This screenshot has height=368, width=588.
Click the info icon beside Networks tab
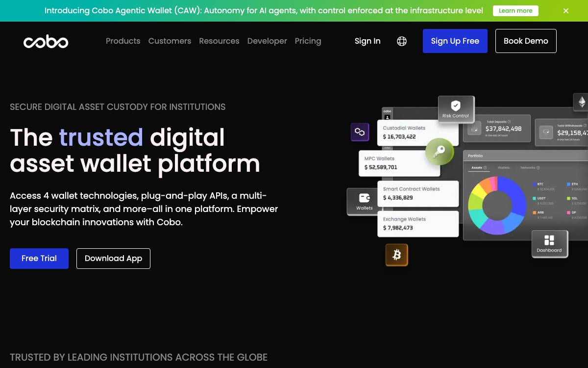(538, 168)
